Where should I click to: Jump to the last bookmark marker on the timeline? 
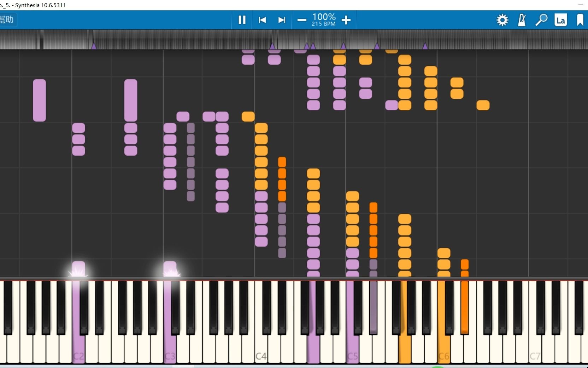[x=425, y=46]
